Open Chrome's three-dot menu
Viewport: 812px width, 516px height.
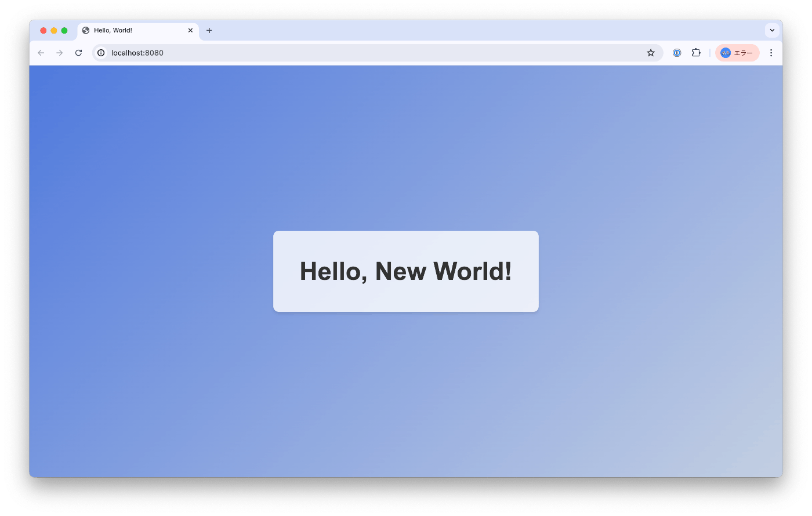771,53
